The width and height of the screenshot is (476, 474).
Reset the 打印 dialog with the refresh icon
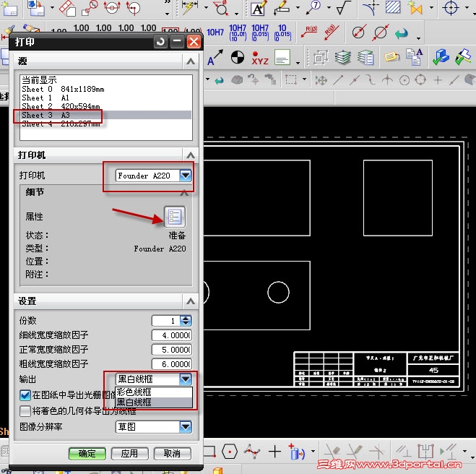click(x=160, y=41)
